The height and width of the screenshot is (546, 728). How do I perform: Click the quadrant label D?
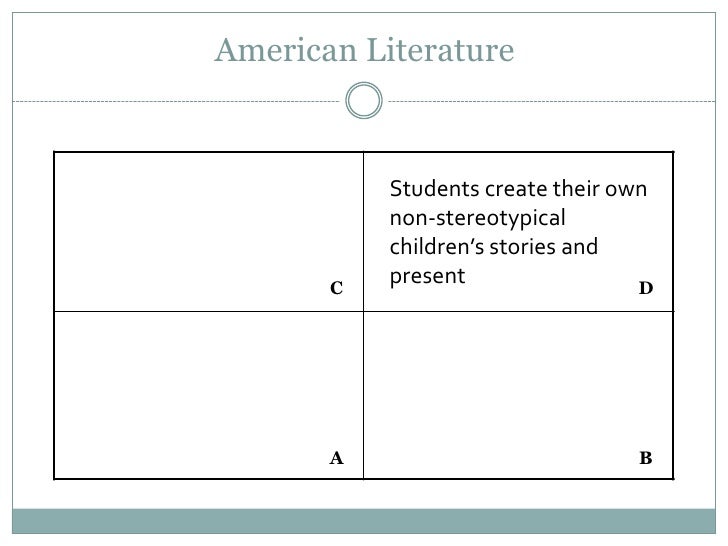click(x=645, y=289)
